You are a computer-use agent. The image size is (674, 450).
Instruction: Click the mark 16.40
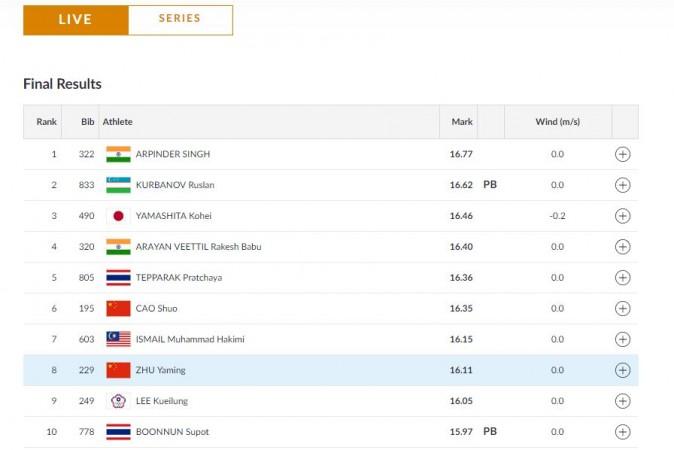click(x=461, y=247)
